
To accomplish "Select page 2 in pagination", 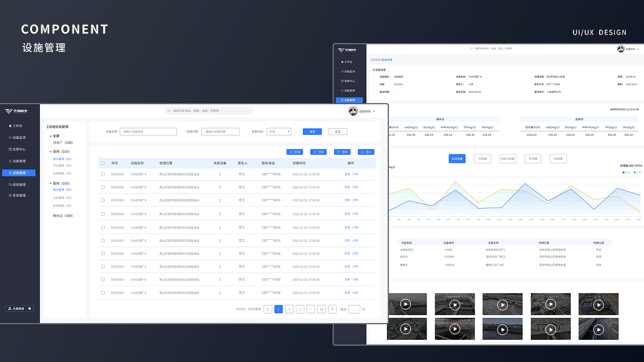I will [289, 309].
